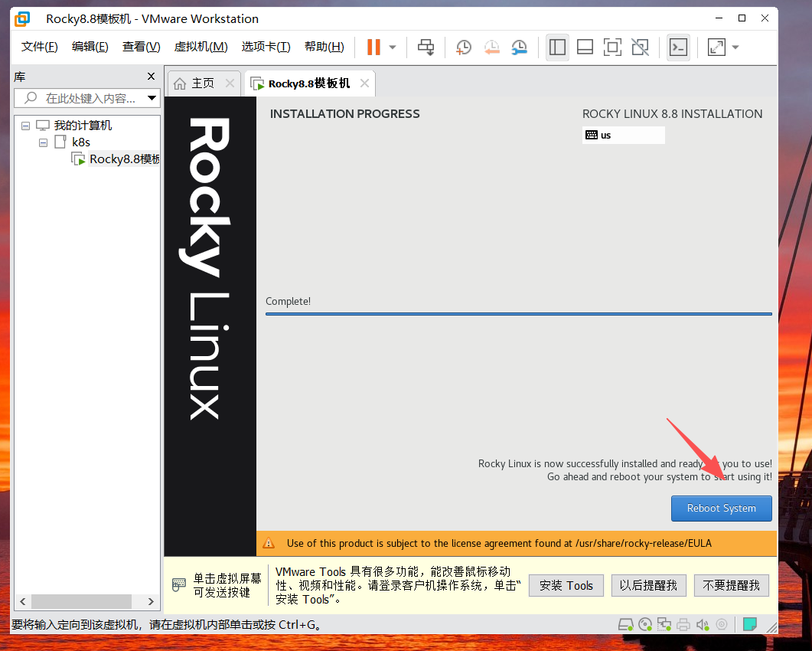Close the 库 library panel
This screenshot has height=651, width=812.
152,76
